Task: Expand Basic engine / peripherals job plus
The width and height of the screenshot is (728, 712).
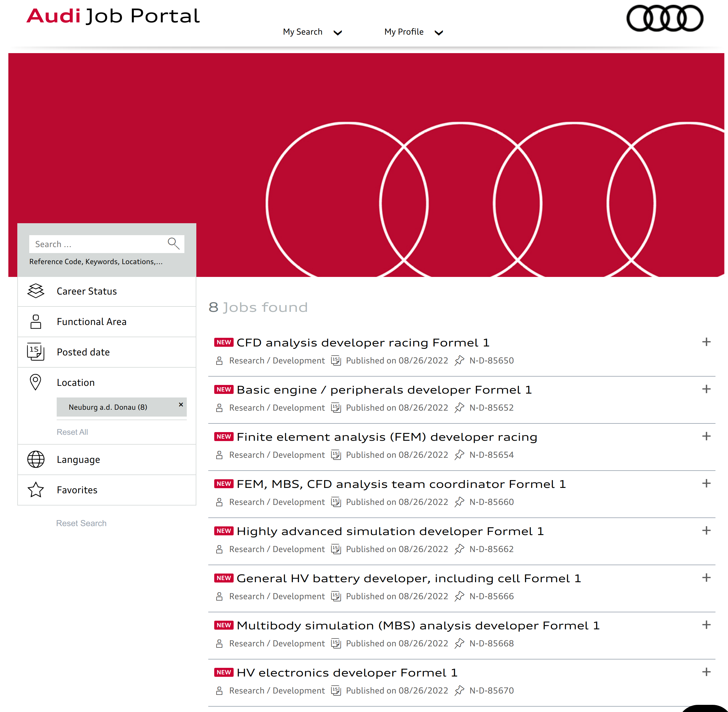Action: click(706, 389)
